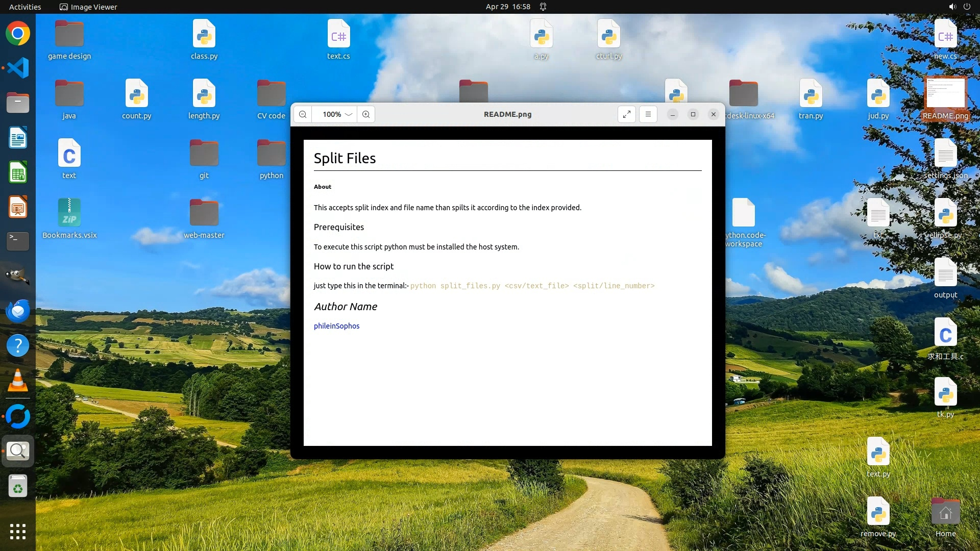This screenshot has width=980, height=551.
Task: Open Thunderbird mail from the dock
Action: tap(18, 311)
